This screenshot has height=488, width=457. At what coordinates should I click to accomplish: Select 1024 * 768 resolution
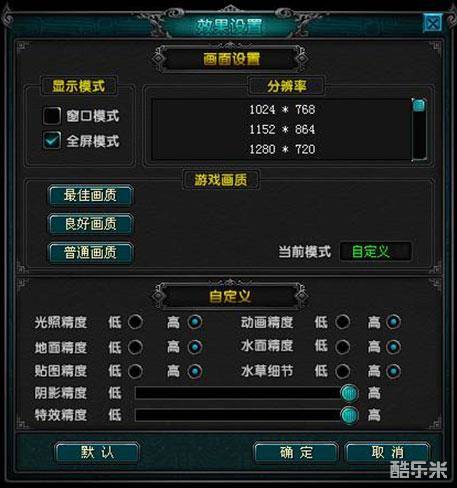pos(282,109)
